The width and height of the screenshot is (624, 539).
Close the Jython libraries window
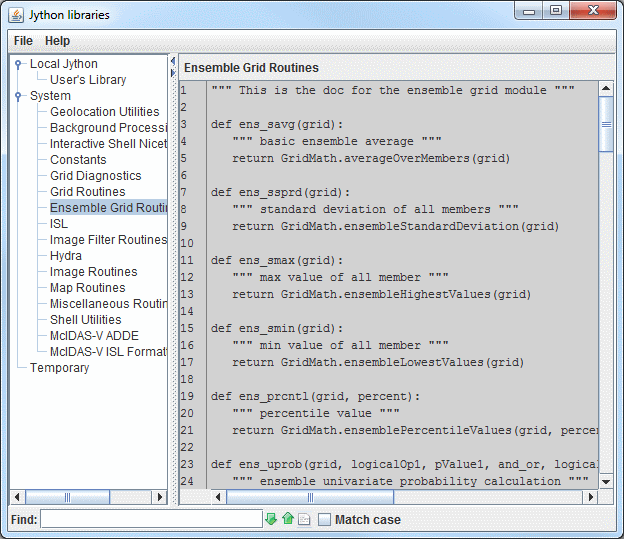tap(593, 11)
